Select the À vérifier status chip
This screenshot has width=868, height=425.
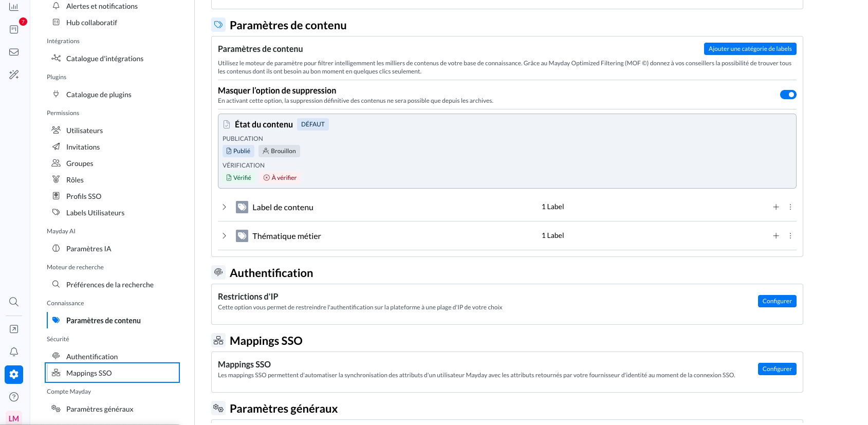(280, 178)
